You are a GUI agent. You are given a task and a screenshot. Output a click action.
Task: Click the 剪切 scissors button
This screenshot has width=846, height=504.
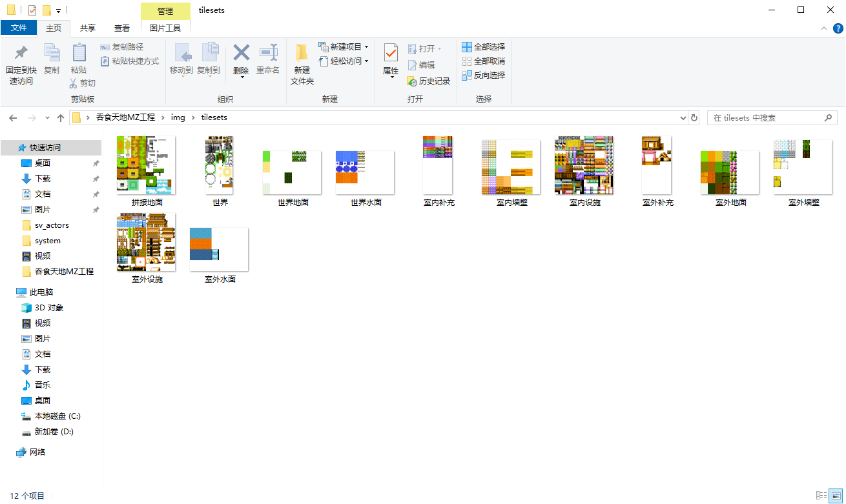click(83, 83)
